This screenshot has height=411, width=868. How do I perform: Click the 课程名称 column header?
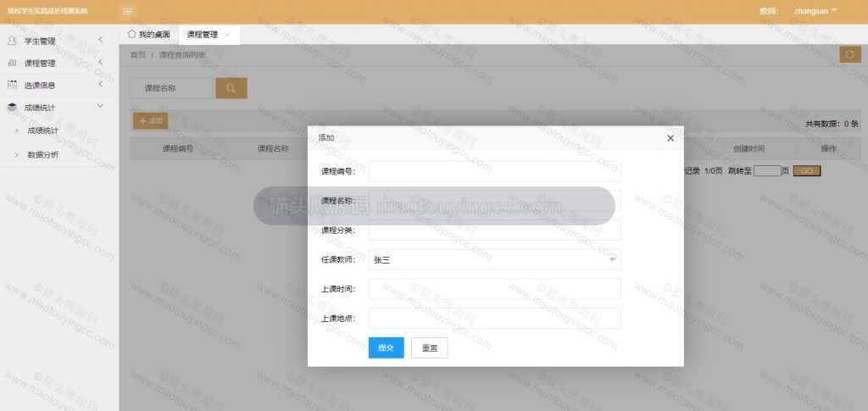pos(273,149)
